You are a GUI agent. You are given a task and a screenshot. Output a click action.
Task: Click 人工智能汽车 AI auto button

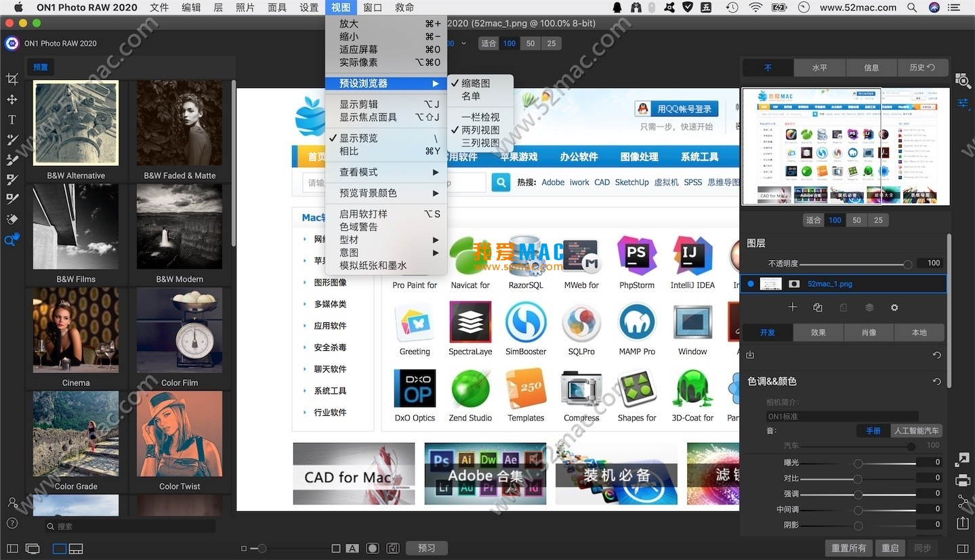click(917, 431)
